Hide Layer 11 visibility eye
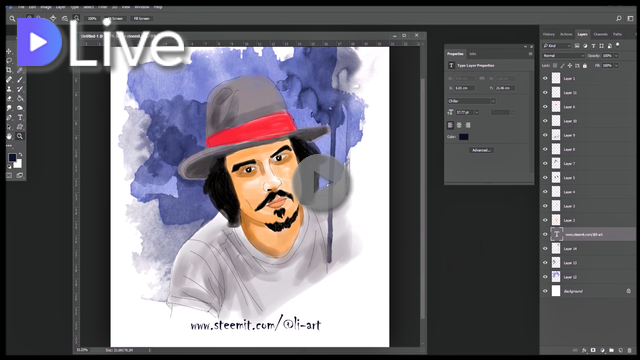 (545, 93)
